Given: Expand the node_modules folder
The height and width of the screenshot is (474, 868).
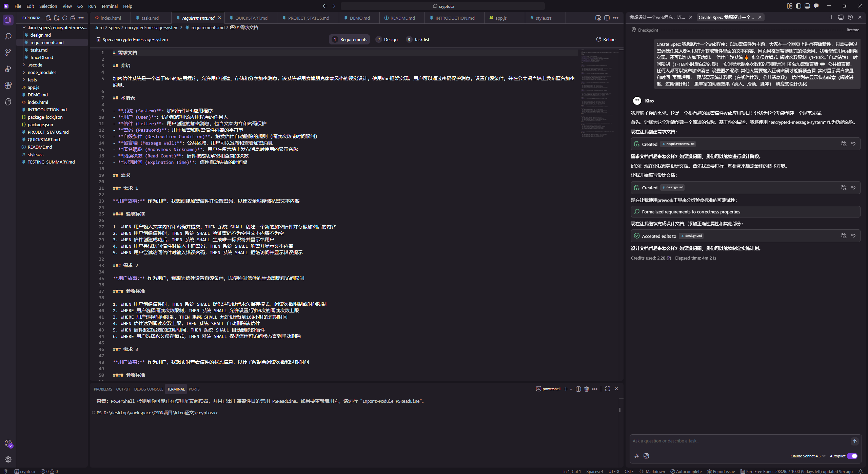Looking at the screenshot, I should pos(42,72).
